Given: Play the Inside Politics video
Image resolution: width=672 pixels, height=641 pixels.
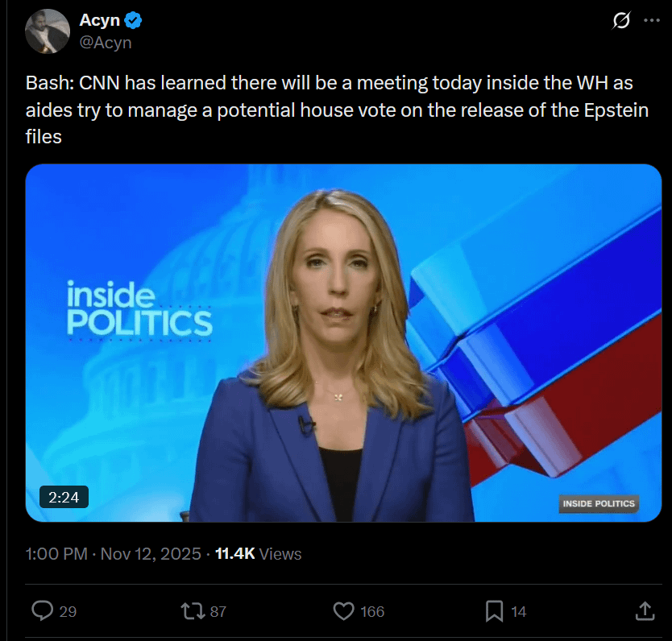Looking at the screenshot, I should (343, 342).
